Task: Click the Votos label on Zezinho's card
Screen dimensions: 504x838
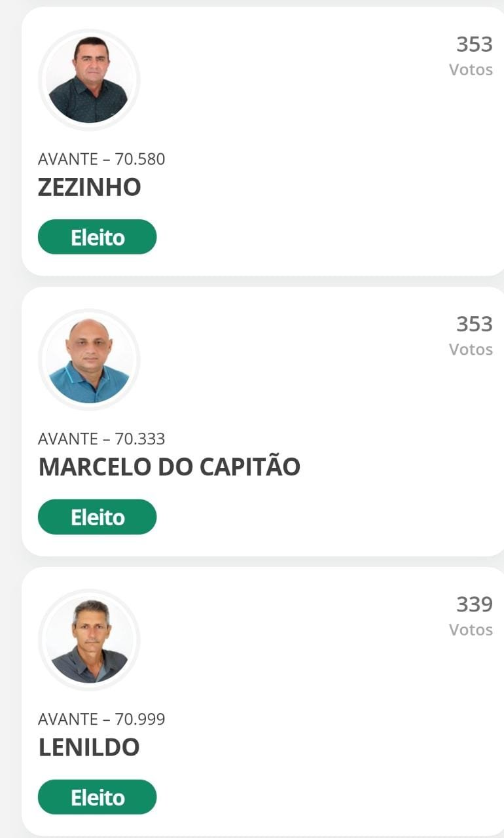Action: 471,69
